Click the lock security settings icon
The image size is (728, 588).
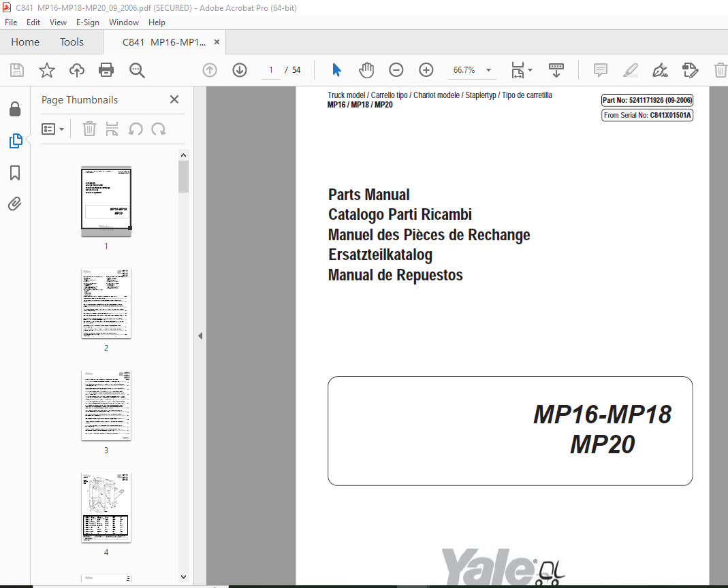(x=15, y=109)
